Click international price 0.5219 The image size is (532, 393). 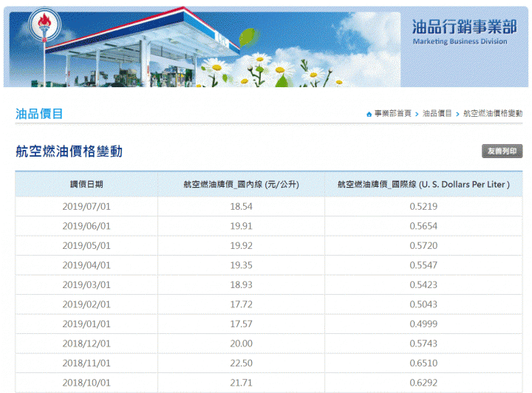423,207
